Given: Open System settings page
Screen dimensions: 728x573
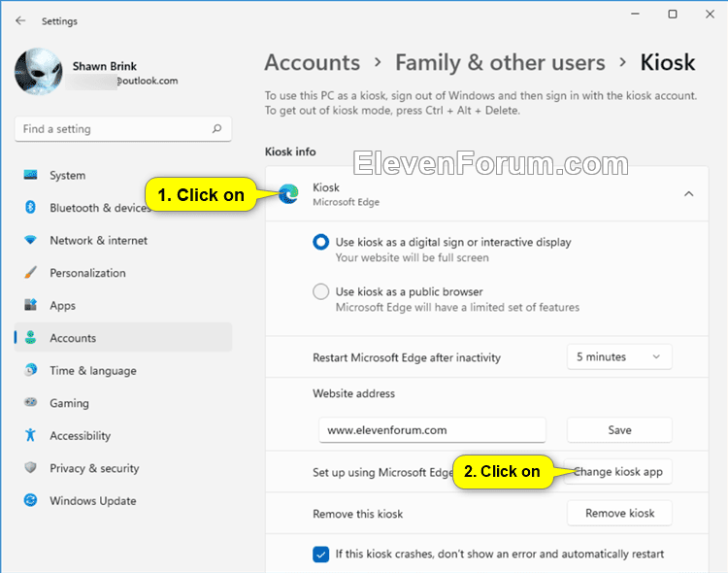Looking at the screenshot, I should 123,175.
